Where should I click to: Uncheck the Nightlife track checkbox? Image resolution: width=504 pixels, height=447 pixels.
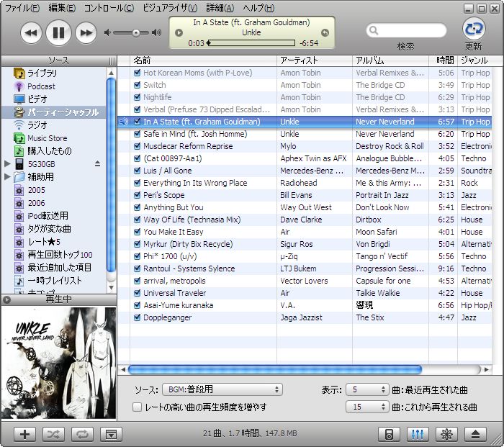click(137, 97)
